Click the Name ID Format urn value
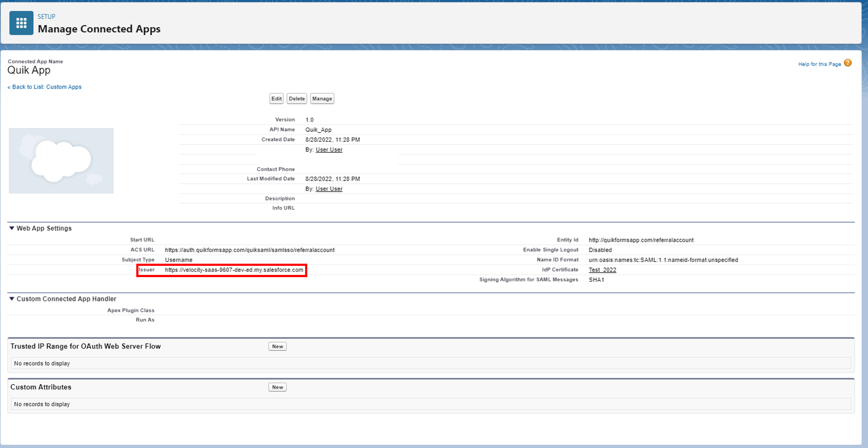Screen dimensions: 868x448 (x=663, y=260)
